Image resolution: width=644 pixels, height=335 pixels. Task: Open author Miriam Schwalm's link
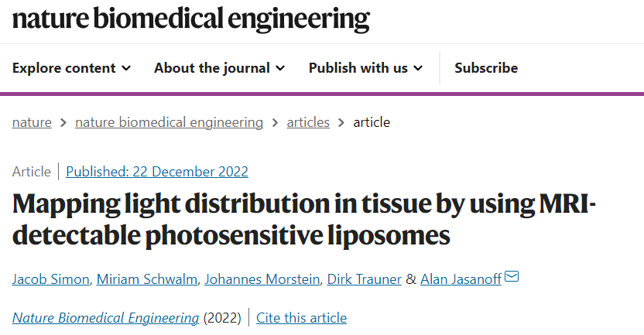click(147, 279)
